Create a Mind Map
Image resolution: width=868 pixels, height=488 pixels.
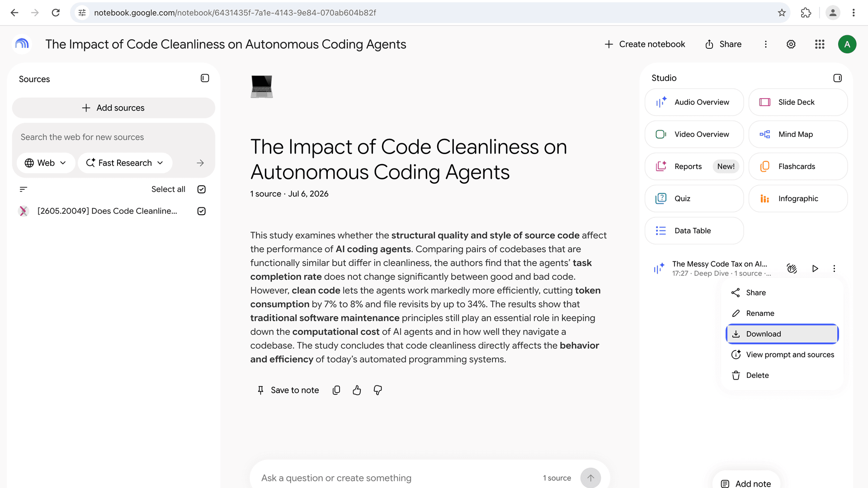tap(798, 134)
